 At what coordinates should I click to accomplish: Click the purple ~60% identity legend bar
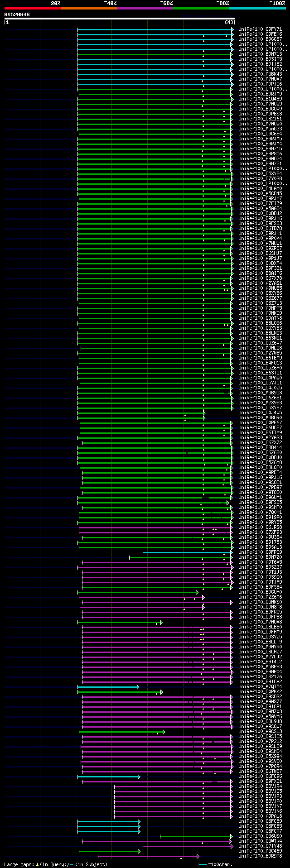click(145, 8)
